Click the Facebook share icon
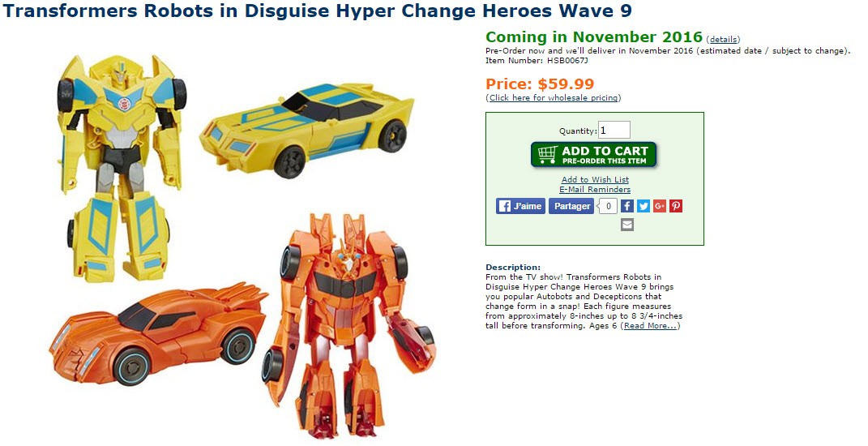The image size is (868, 446). tap(626, 206)
